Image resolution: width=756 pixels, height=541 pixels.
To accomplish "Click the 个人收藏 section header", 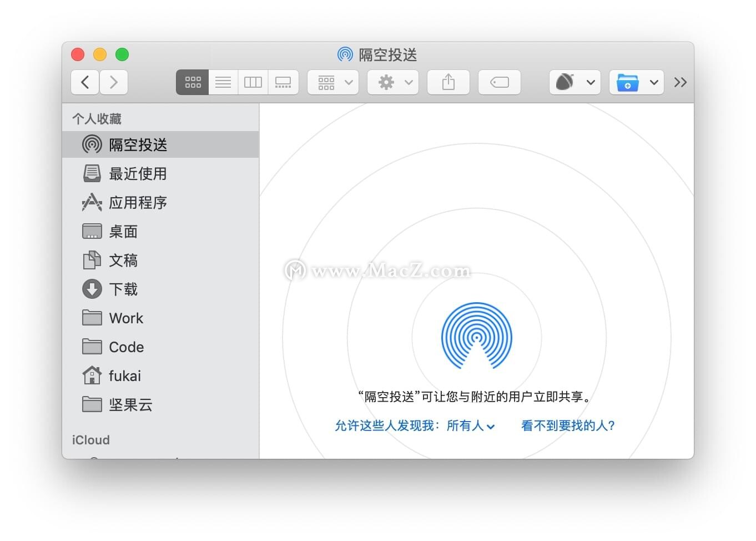I will coord(97,118).
